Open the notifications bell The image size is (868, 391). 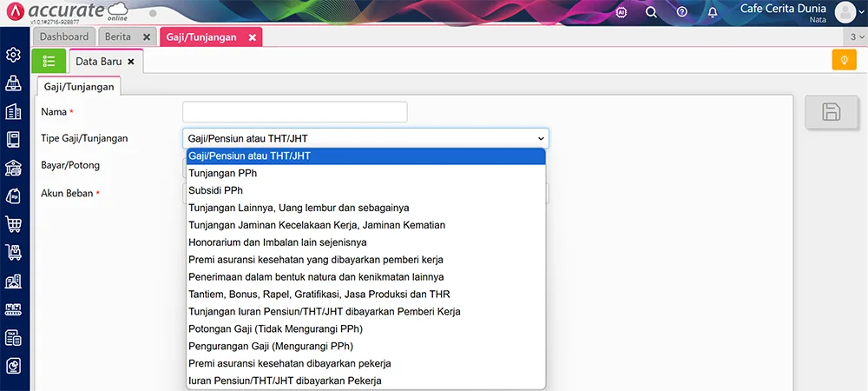point(713,12)
